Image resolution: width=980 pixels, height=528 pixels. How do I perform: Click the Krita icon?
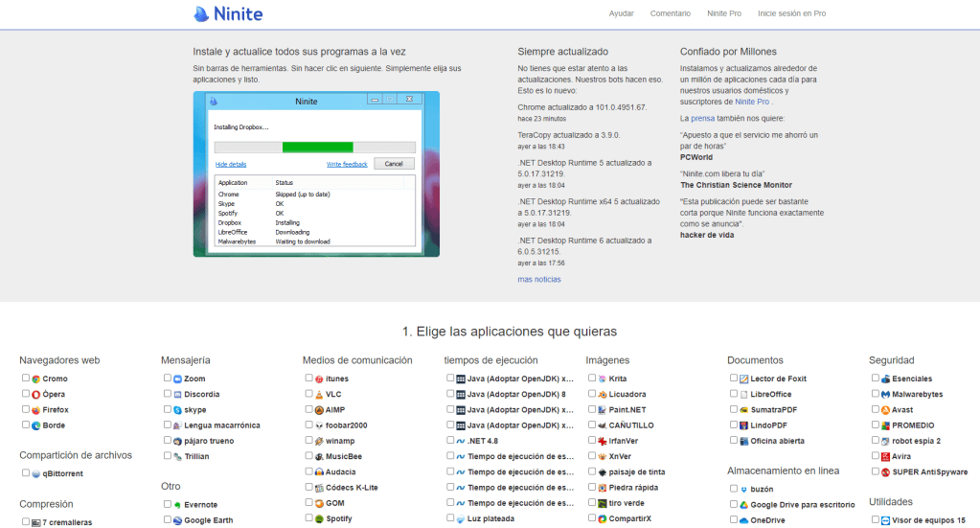click(603, 379)
